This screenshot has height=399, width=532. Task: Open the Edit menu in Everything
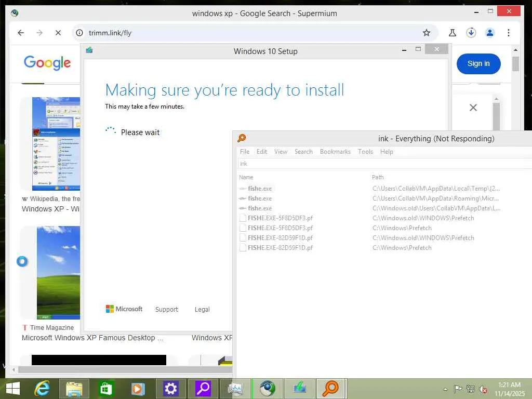(x=262, y=152)
